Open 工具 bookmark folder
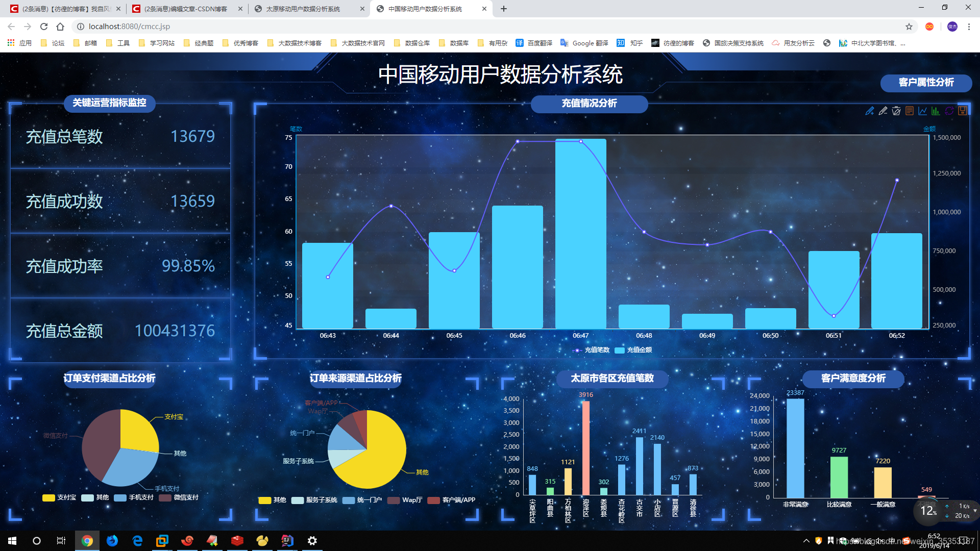980x551 pixels. pyautogui.click(x=117, y=43)
